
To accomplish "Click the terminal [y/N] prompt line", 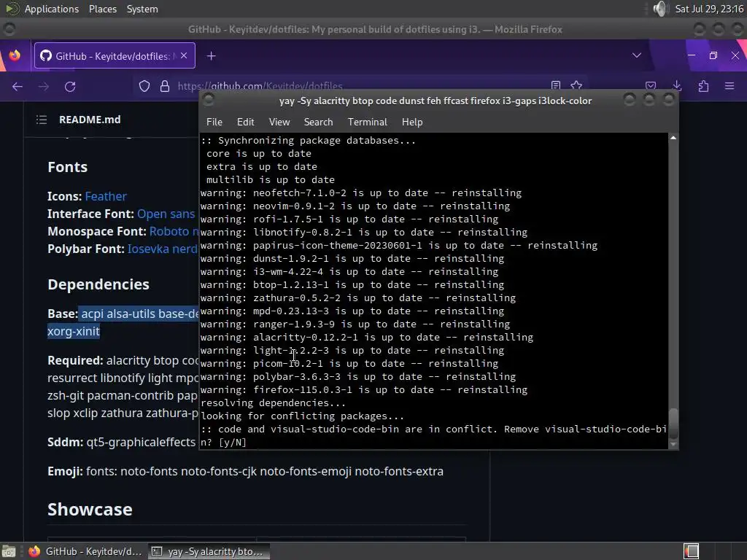I will point(223,443).
